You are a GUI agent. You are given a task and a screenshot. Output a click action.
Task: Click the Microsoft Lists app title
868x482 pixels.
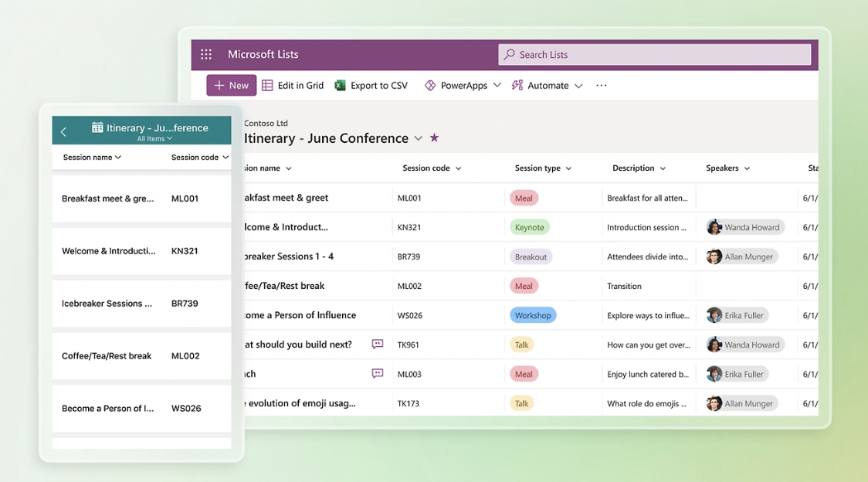(x=263, y=54)
